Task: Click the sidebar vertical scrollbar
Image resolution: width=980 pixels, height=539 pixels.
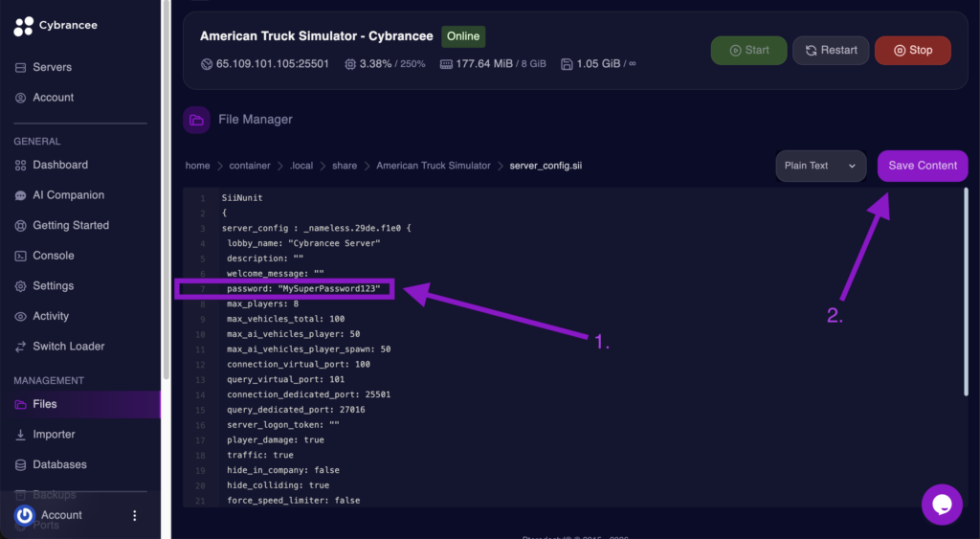Action: coord(167,190)
